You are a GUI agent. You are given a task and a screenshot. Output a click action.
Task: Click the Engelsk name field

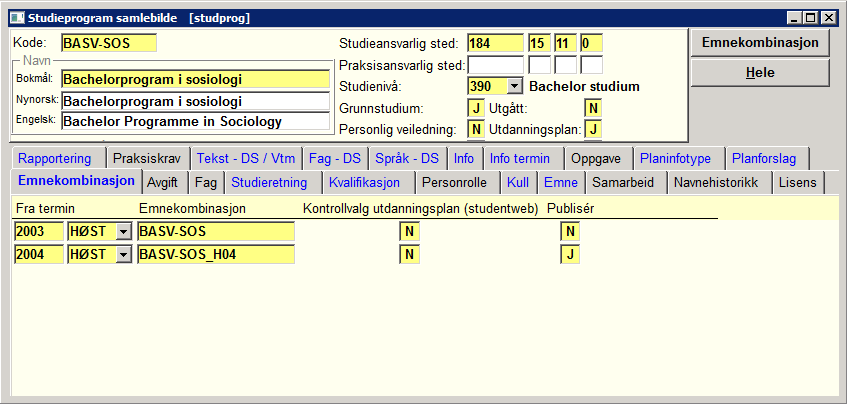tap(196, 121)
